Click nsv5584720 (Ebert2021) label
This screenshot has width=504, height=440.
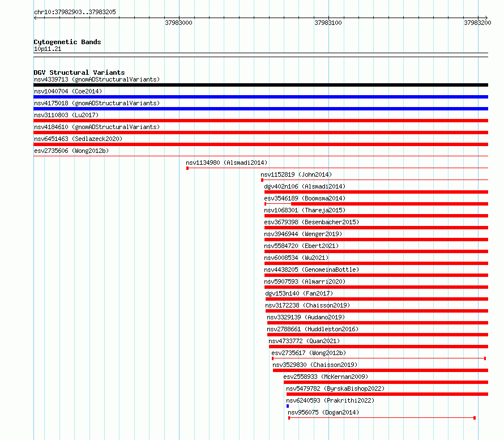click(x=301, y=246)
